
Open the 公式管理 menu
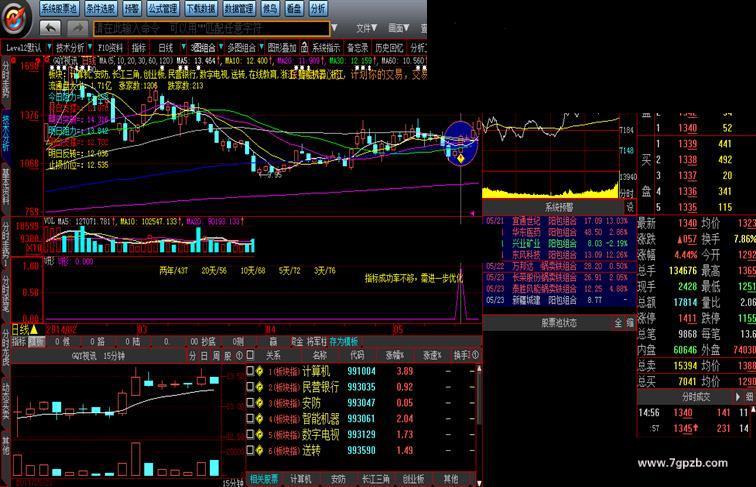163,8
